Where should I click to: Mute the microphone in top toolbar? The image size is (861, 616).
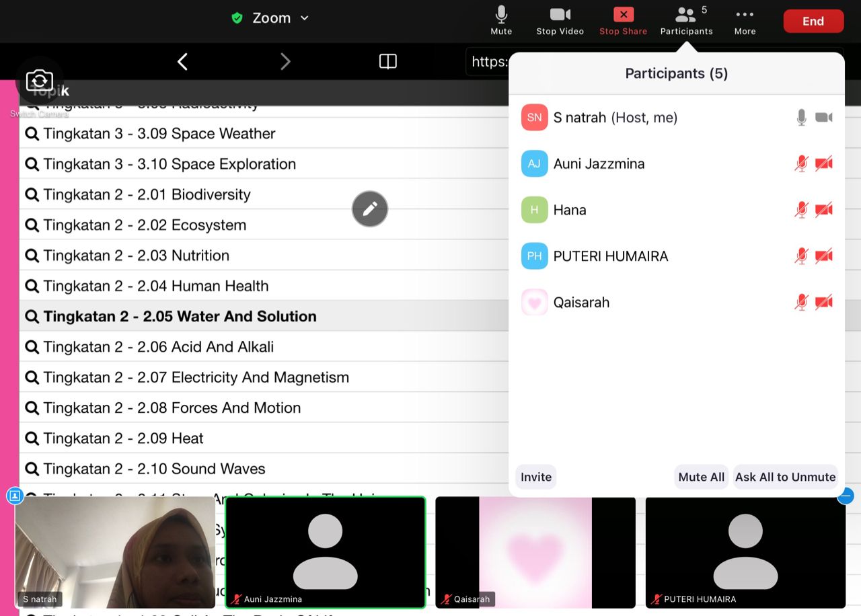pos(501,21)
